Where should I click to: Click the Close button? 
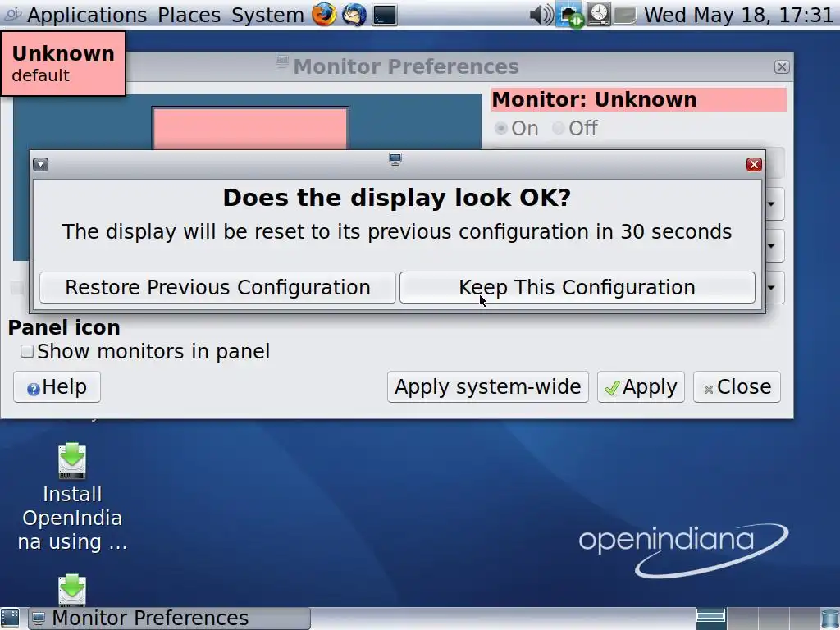(737, 387)
